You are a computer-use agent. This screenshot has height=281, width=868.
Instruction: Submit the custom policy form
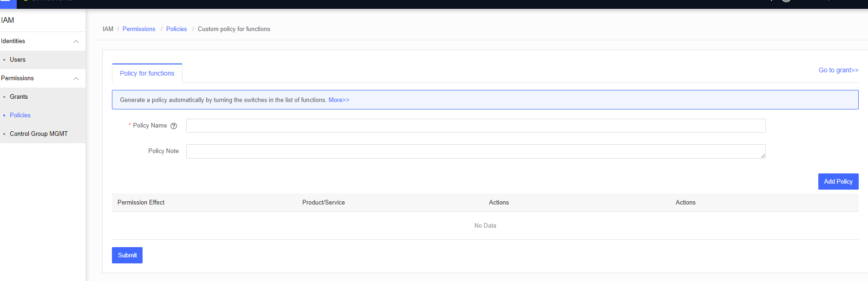[127, 255]
